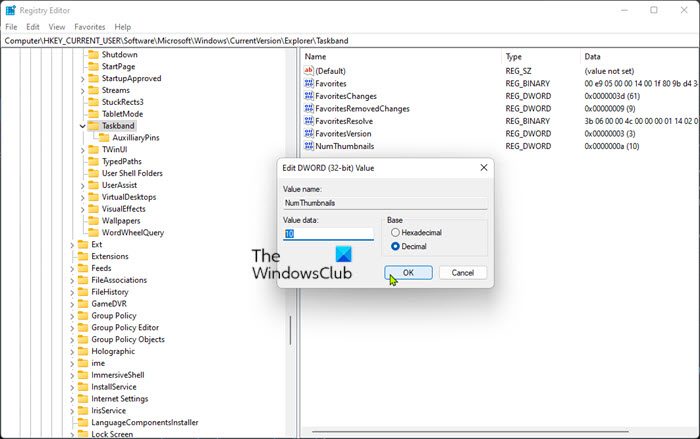Viewport: 700px width, 439px height.
Task: Select the (Default) string value icon
Action: coord(308,71)
